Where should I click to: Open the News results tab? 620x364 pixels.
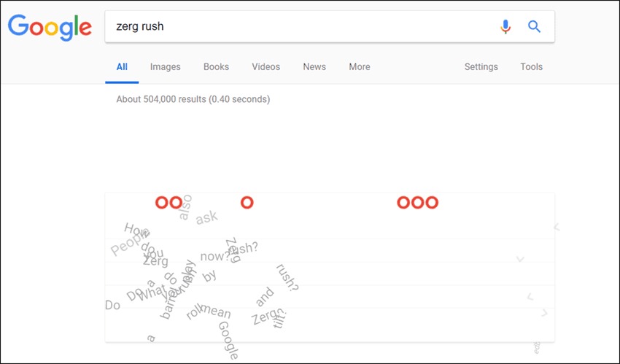[314, 67]
